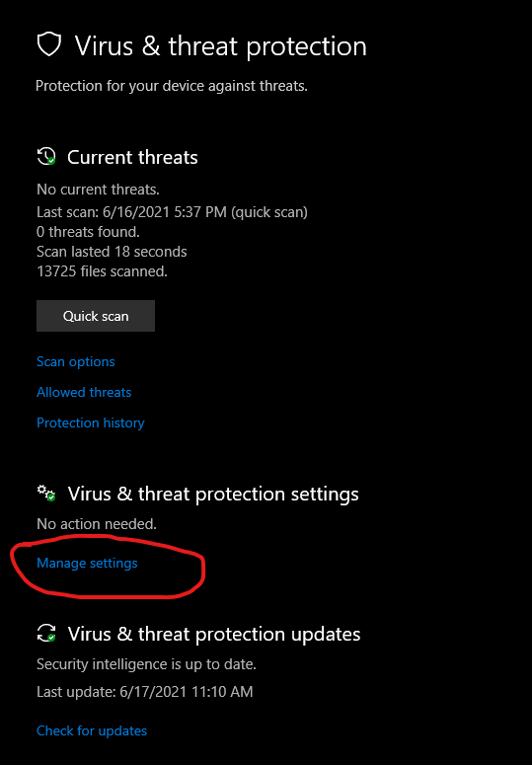Click the shield icon beside the page title

pos(49,44)
